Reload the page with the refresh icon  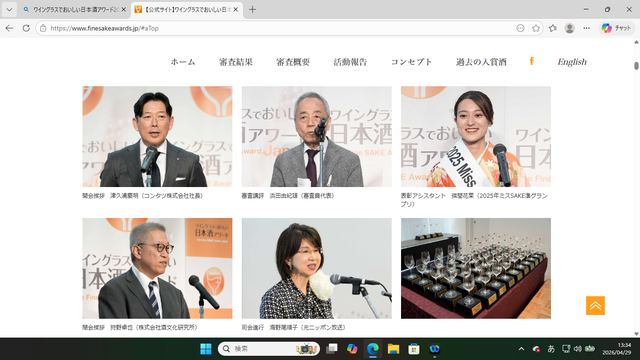(x=26, y=28)
